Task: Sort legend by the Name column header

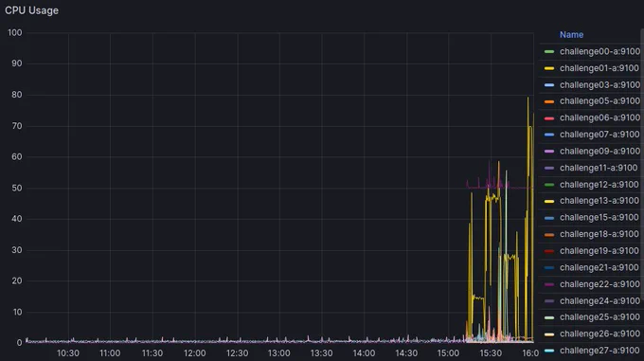Action: (x=571, y=34)
